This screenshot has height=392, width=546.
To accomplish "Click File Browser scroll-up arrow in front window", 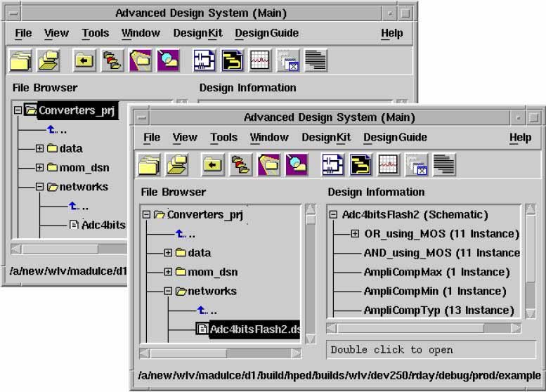I will point(311,209).
